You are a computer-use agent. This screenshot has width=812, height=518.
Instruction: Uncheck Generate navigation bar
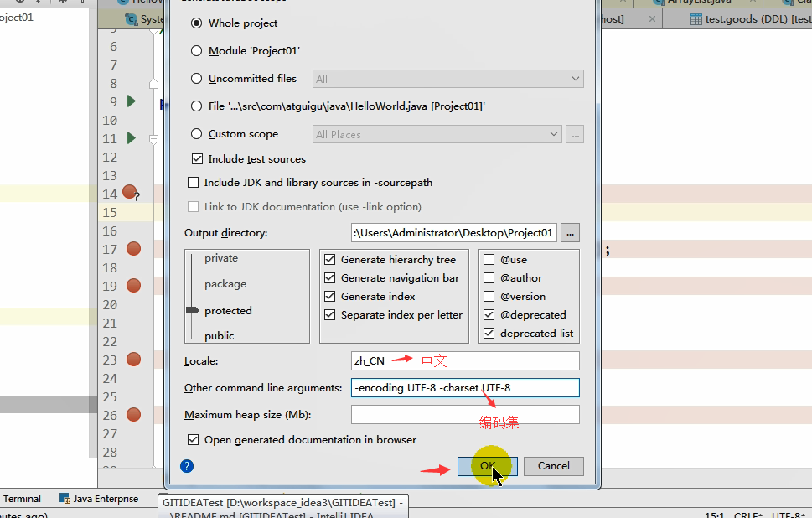330,278
